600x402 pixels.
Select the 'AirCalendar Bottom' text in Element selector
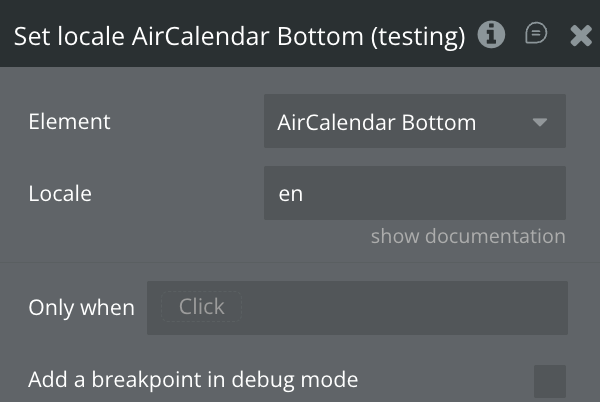(377, 123)
